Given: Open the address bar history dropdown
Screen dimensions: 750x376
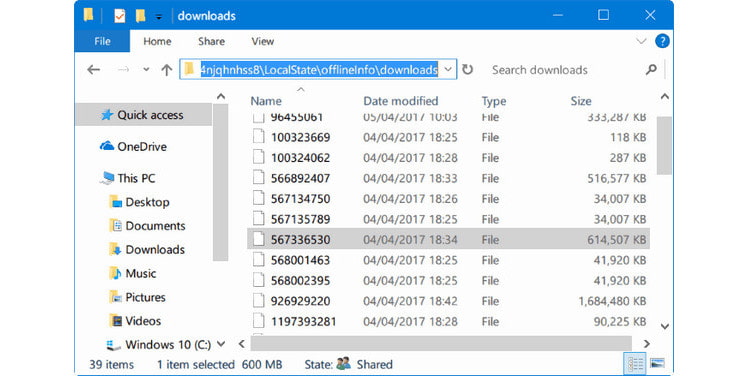Looking at the screenshot, I should tap(448, 69).
